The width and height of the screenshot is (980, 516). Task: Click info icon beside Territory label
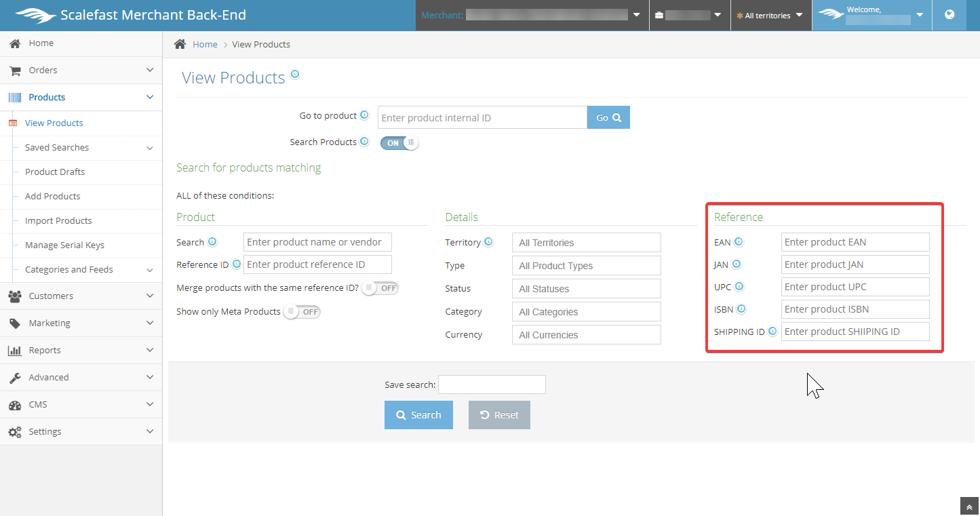(489, 242)
